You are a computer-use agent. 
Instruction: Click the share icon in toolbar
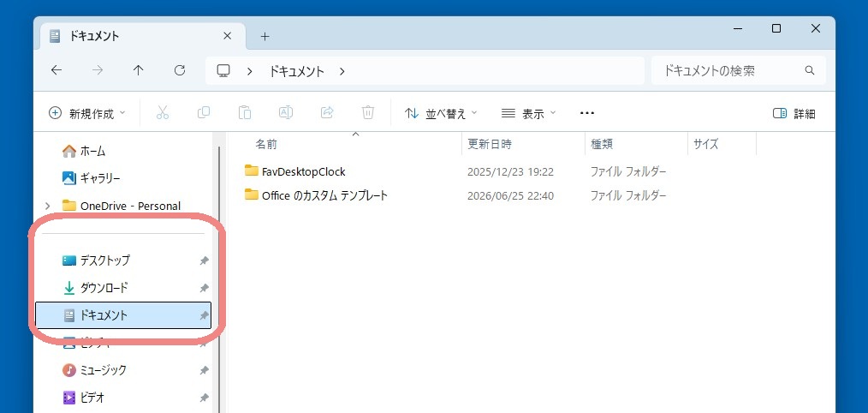pos(327,113)
